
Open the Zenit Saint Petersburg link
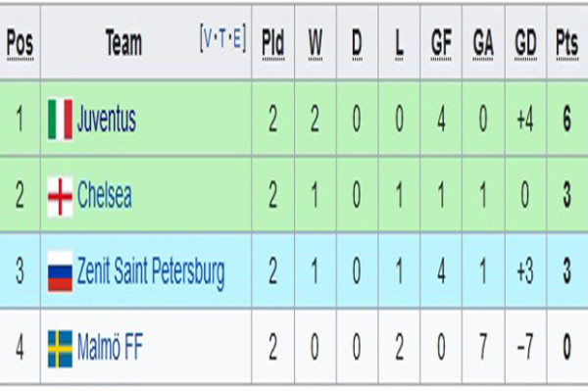coord(151,272)
